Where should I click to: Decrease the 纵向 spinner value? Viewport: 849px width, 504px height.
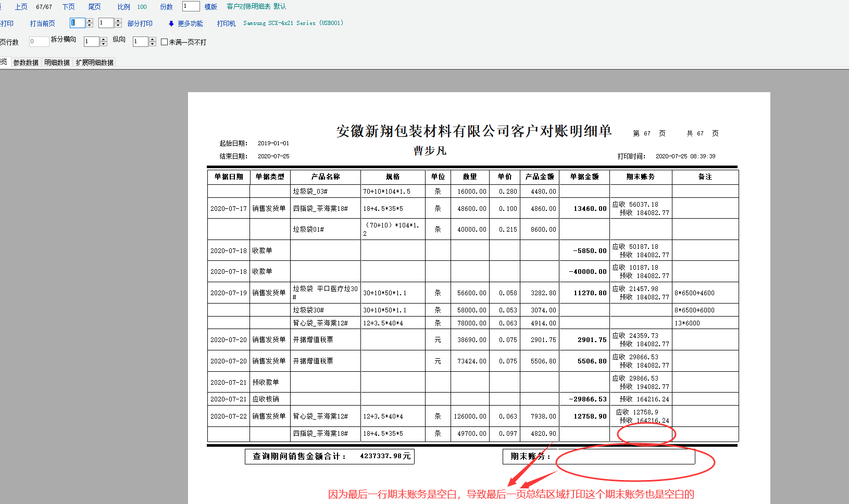(x=153, y=44)
